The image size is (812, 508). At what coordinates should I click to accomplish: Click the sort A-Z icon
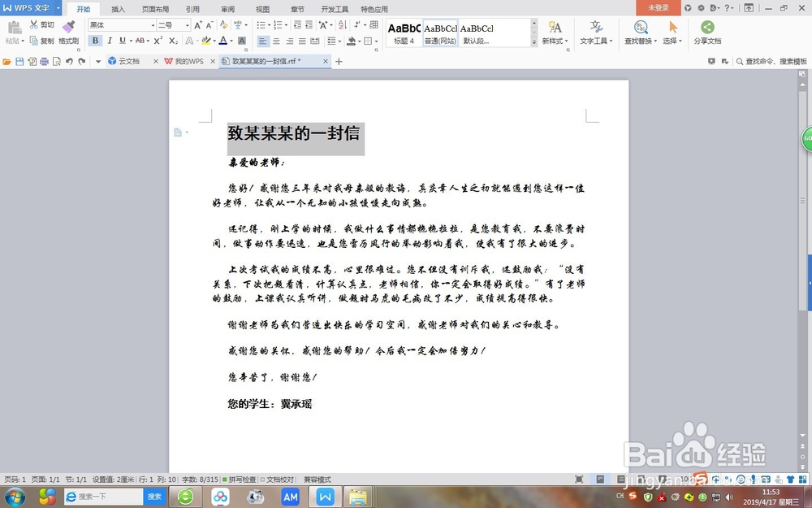coord(342,25)
